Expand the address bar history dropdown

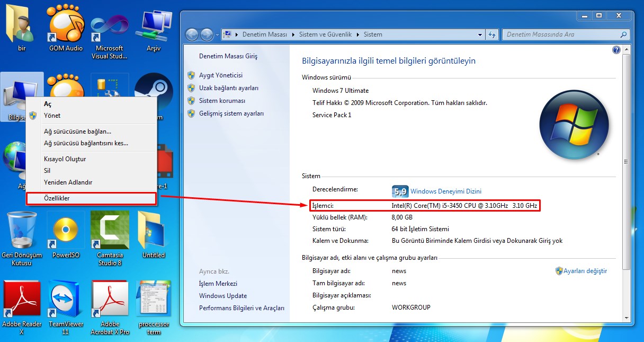pos(480,34)
